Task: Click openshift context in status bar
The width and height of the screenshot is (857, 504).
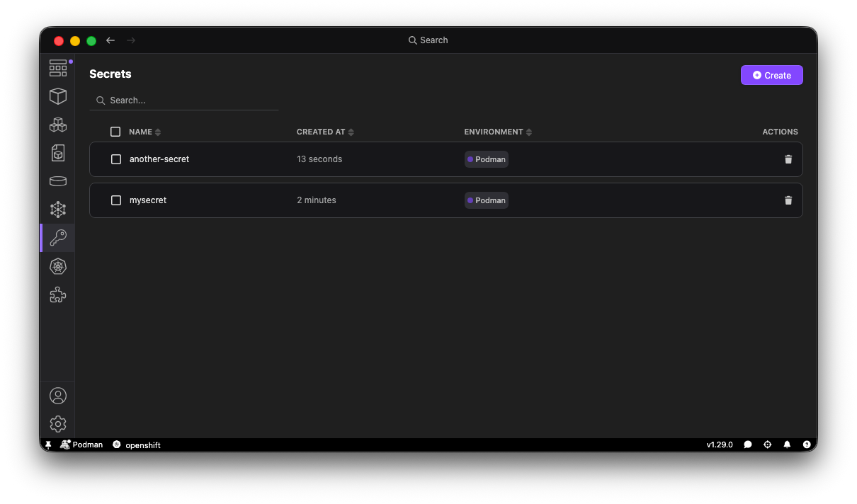Action: click(x=137, y=445)
